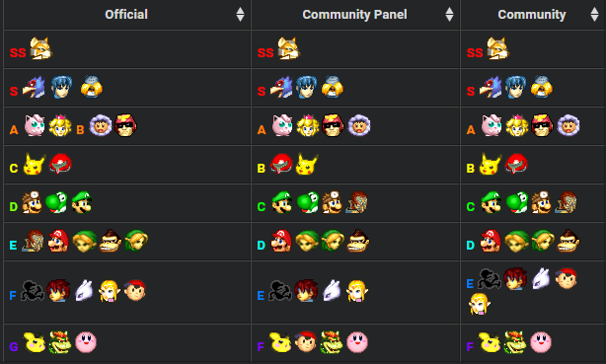This screenshot has width=606, height=364.
Task: Select Donkey Kong icon in Community D tier
Action: [568, 241]
